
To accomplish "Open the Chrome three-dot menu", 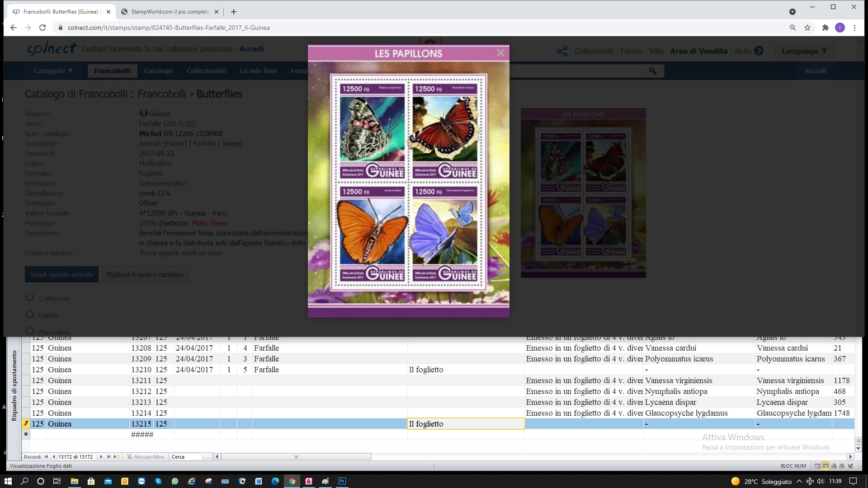I will point(854,28).
